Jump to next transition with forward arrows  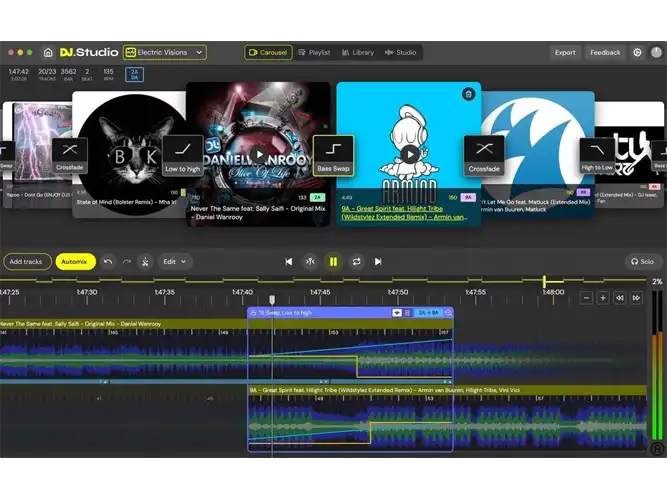click(636, 298)
